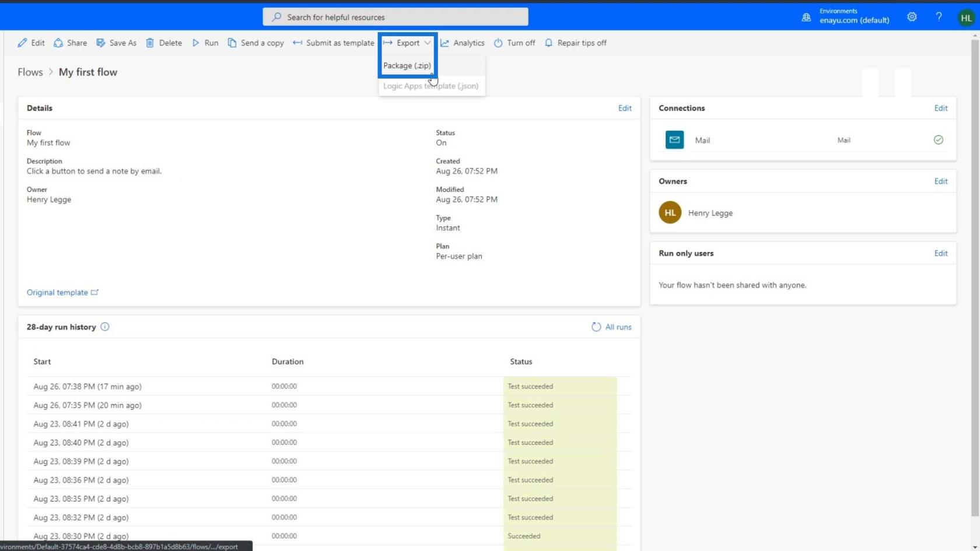
Task: Open the Help question mark icon
Action: click(939, 17)
